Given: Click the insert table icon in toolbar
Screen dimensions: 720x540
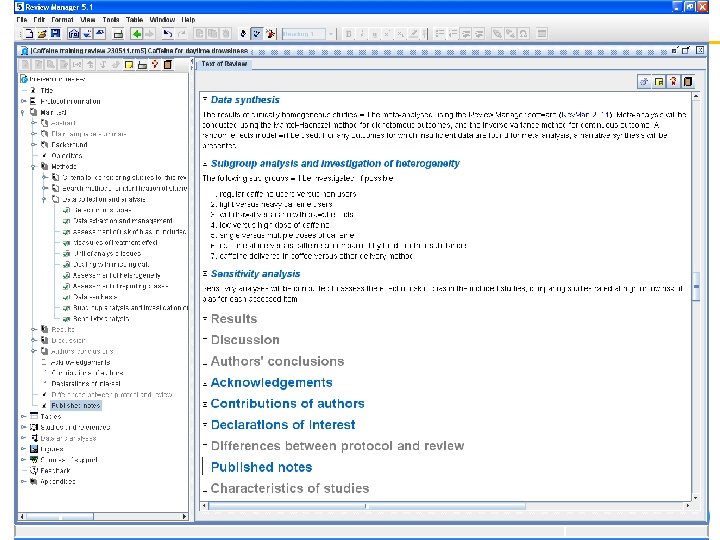Looking at the screenshot, I should pos(542,34).
